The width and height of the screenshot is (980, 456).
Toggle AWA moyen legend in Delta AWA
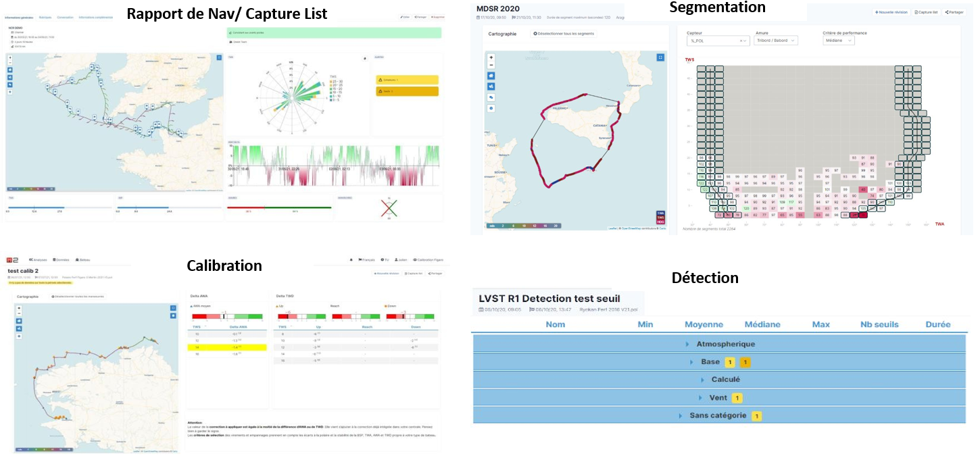click(202, 306)
